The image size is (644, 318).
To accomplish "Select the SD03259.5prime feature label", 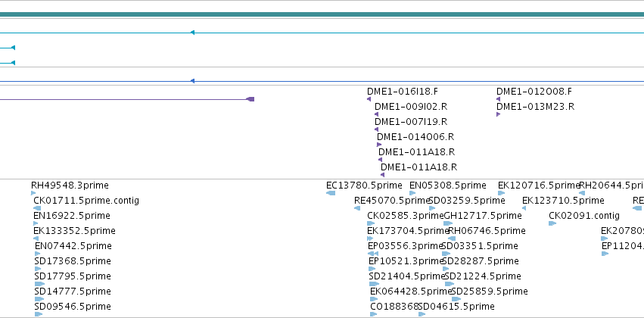I will [x=467, y=201].
